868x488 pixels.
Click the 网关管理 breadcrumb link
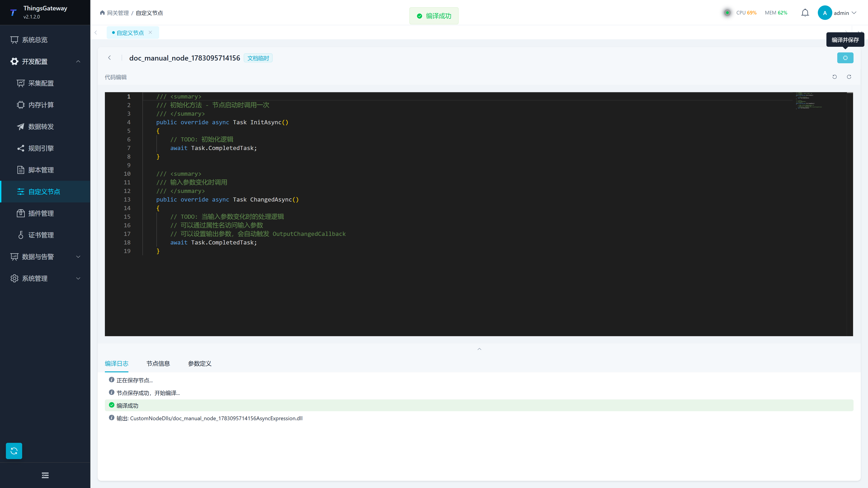point(118,13)
